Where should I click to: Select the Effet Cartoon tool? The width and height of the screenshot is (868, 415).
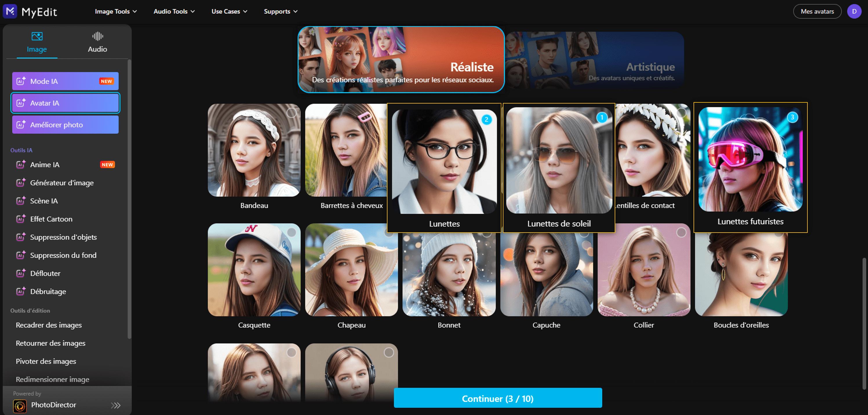point(51,219)
